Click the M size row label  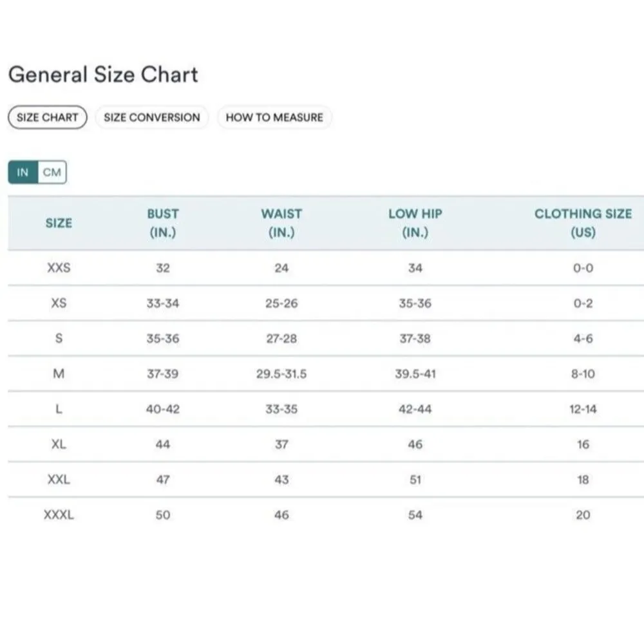[59, 374]
